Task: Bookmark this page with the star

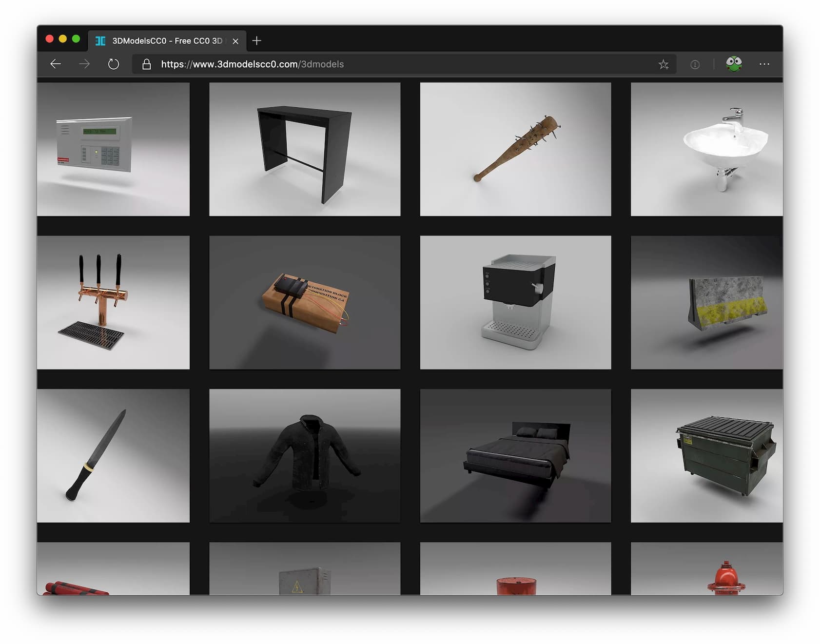Action: [x=664, y=64]
